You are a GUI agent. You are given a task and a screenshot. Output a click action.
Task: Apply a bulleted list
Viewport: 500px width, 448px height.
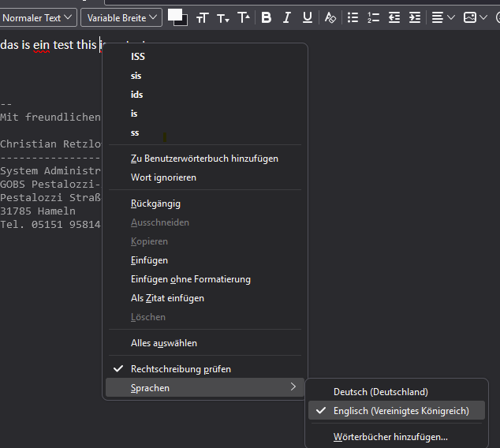click(x=353, y=17)
